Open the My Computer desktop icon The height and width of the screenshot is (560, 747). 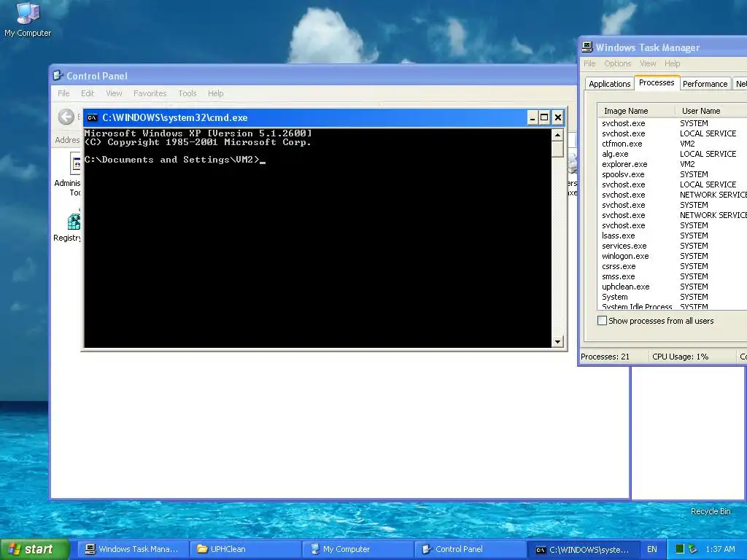pos(28,20)
